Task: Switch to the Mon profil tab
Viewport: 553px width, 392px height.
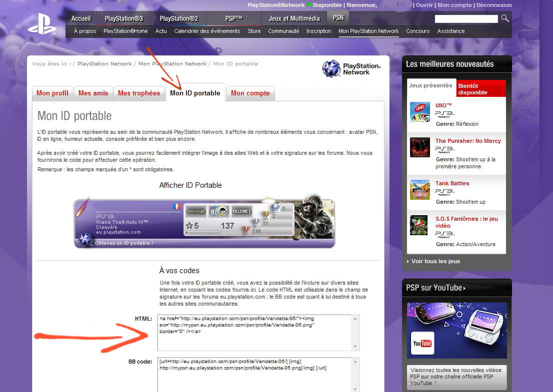Action: coord(52,93)
